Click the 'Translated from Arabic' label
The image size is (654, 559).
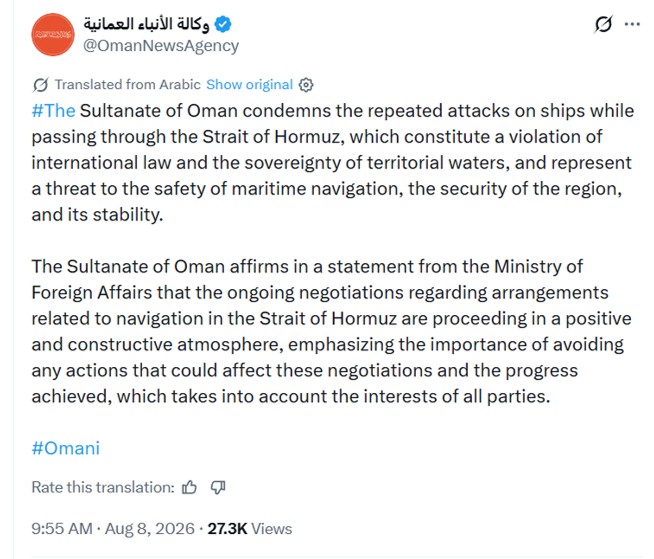tap(128, 85)
